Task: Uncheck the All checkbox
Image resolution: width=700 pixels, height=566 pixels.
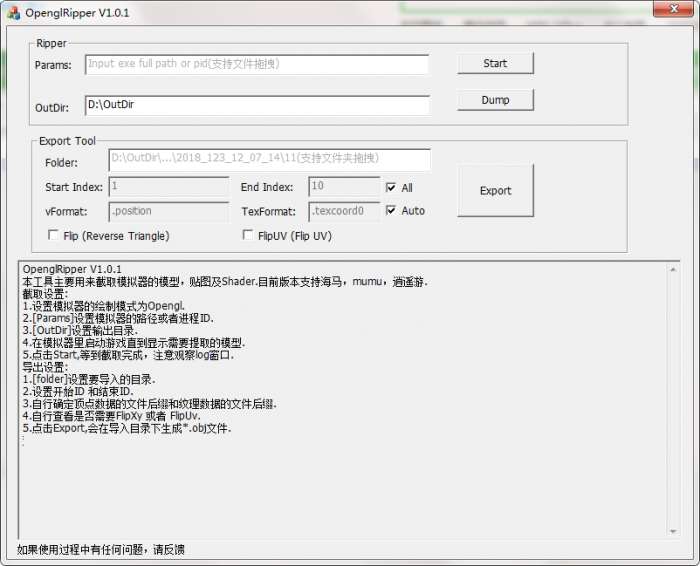Action: 391,187
